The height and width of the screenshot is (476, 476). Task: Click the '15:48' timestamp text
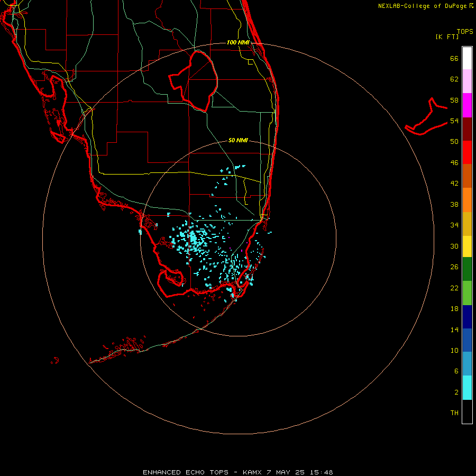[x=322, y=472]
